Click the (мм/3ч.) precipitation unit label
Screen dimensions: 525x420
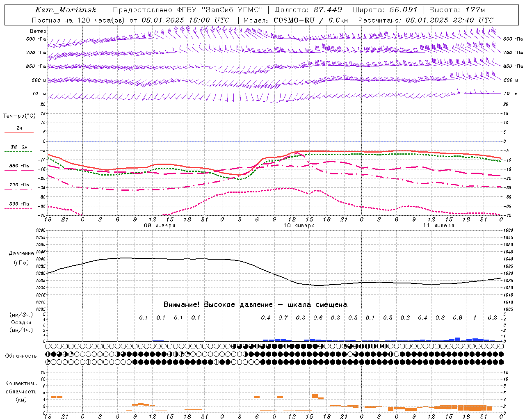(21, 315)
